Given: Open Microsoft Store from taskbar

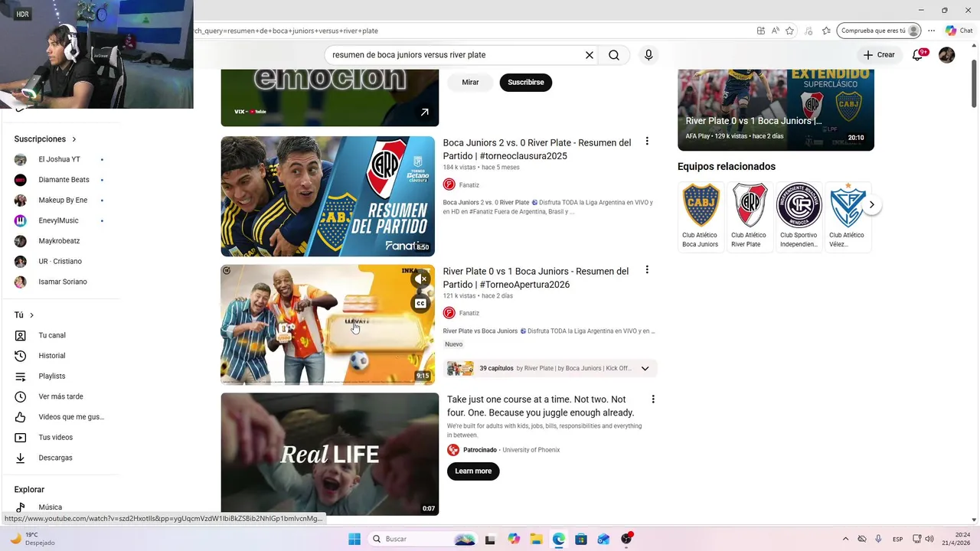Looking at the screenshot, I should pyautogui.click(x=581, y=539).
